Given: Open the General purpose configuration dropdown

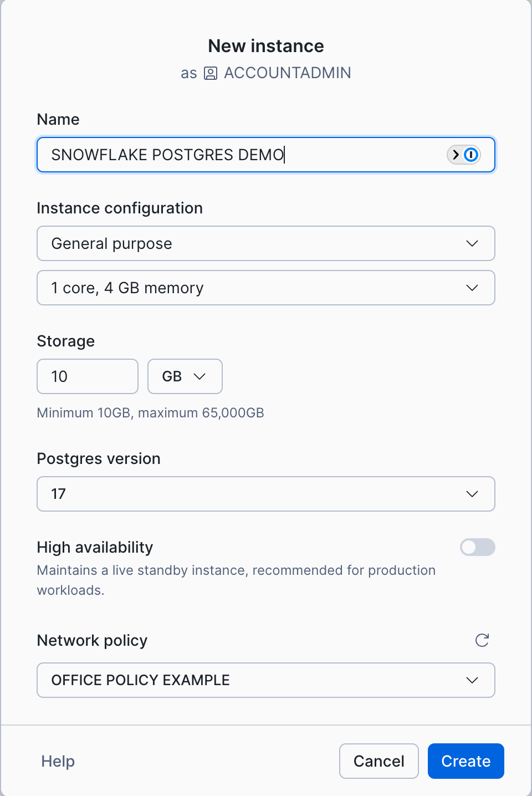Looking at the screenshot, I should [x=265, y=243].
